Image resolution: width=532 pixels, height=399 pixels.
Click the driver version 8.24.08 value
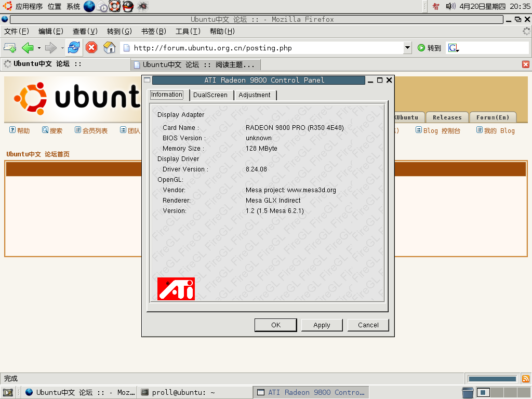(x=256, y=169)
